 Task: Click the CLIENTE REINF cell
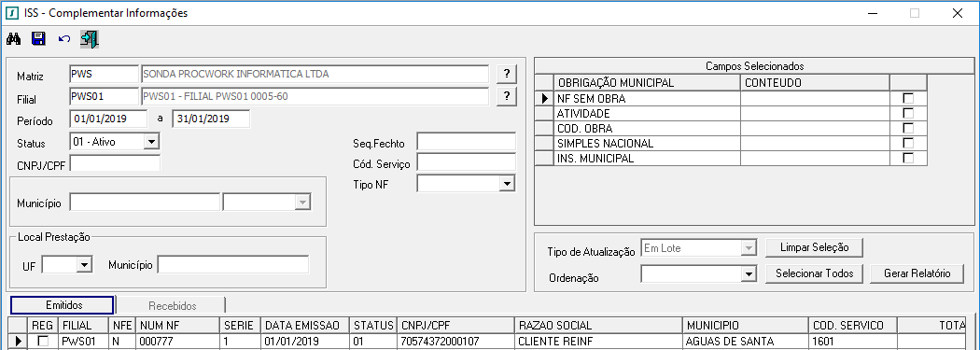(x=599, y=342)
